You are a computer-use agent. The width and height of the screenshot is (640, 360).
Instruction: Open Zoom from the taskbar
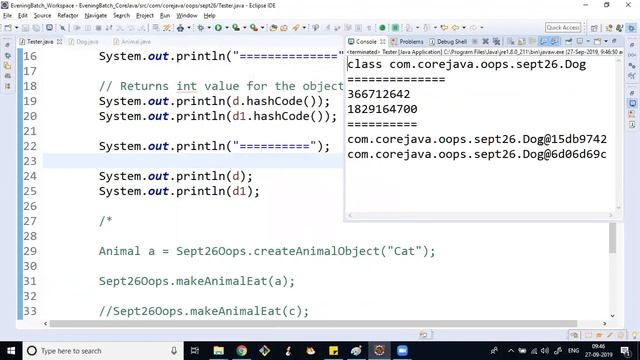(x=402, y=351)
